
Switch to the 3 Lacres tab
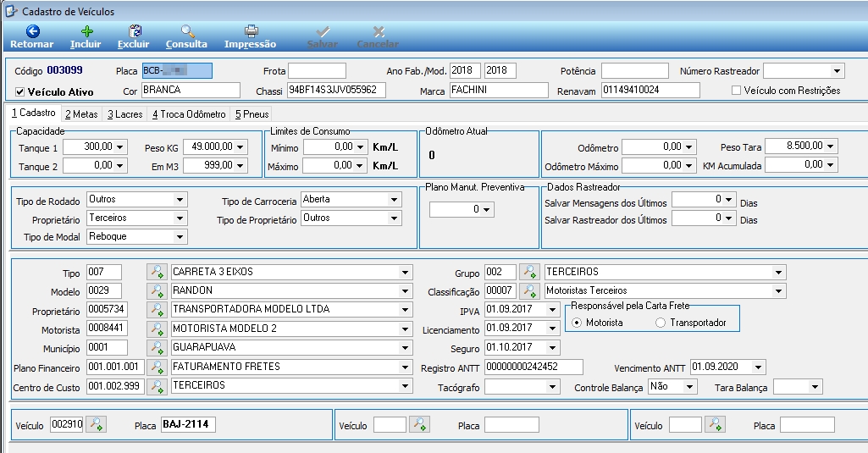click(x=125, y=114)
